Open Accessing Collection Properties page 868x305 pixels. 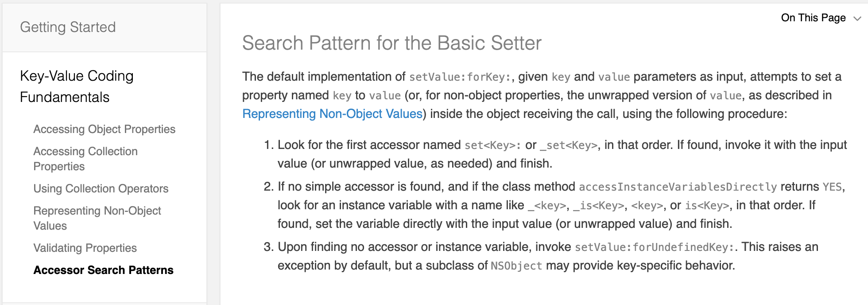(85, 159)
